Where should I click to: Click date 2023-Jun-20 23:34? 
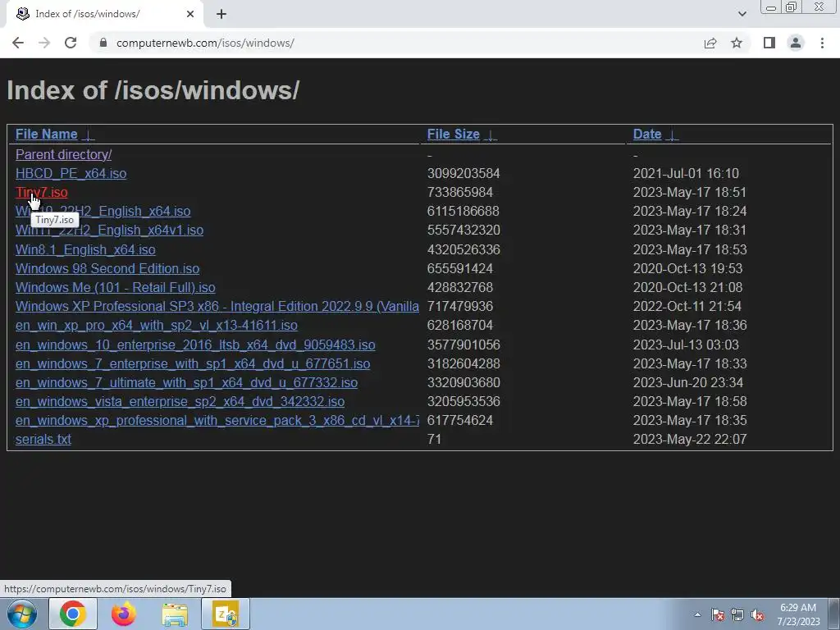pos(688,382)
